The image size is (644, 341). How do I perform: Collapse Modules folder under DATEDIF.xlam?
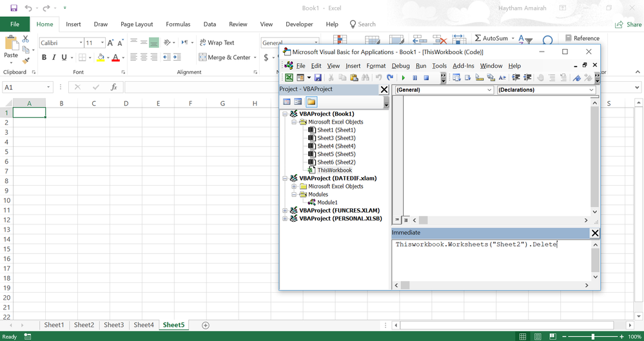pos(294,194)
